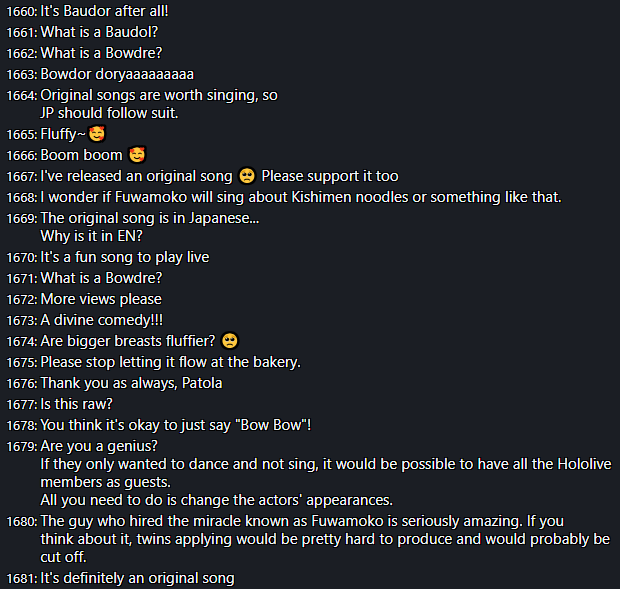This screenshot has height=589, width=620.
Task: Click "Is this raw?" comment
Action: [76, 404]
